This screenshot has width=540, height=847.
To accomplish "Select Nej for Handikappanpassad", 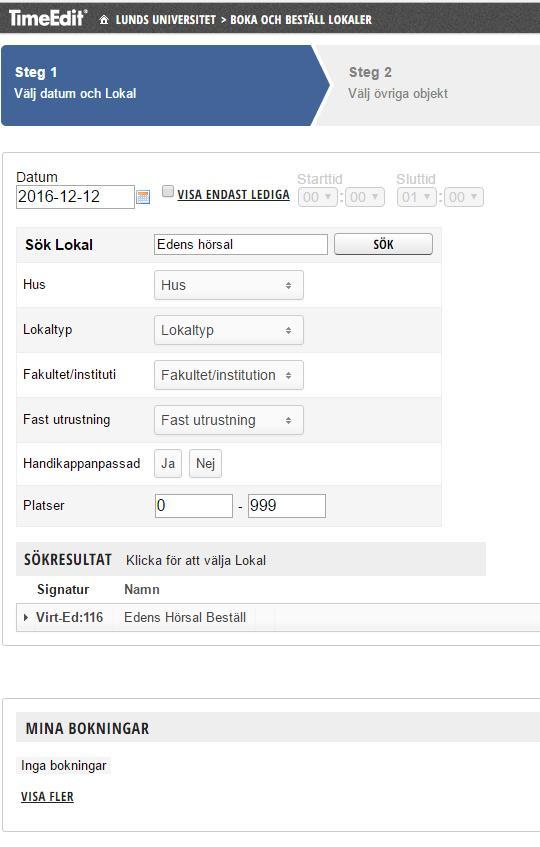I will [205, 463].
